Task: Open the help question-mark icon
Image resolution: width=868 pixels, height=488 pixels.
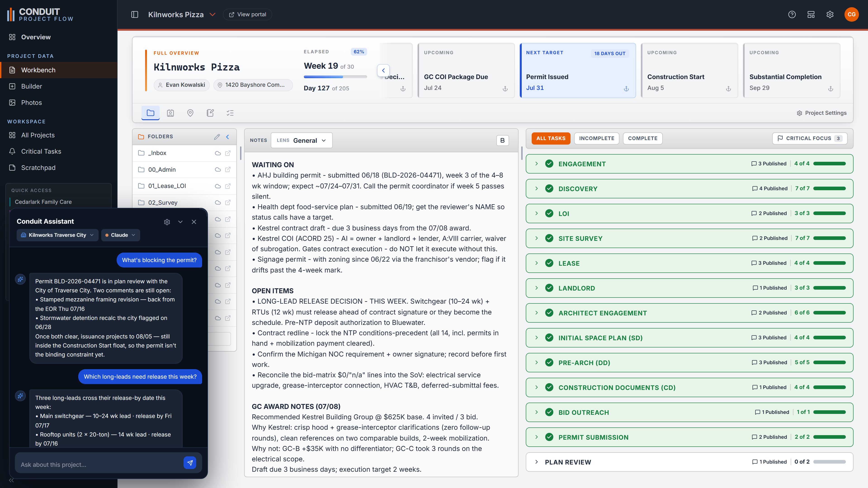Action: [792, 14]
